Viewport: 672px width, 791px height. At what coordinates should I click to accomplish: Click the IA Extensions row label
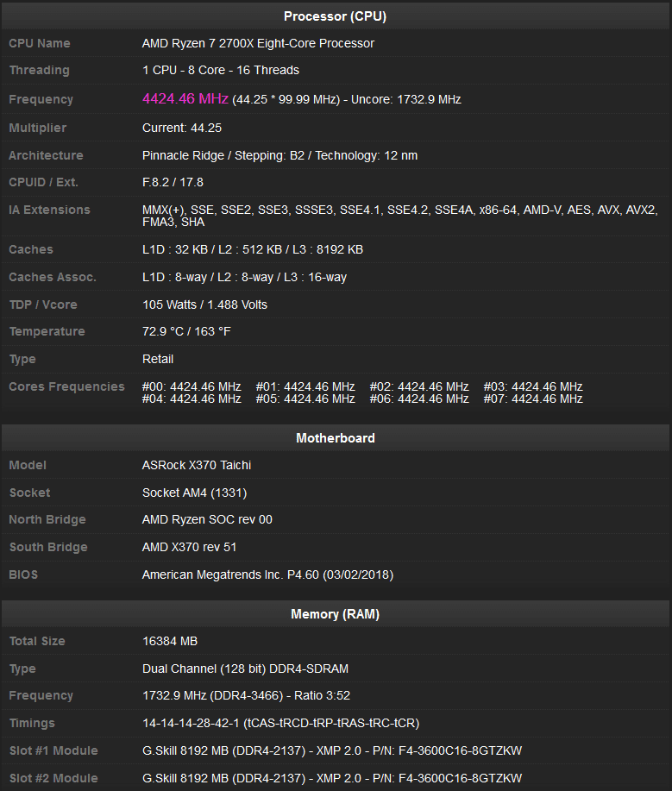[x=49, y=210]
